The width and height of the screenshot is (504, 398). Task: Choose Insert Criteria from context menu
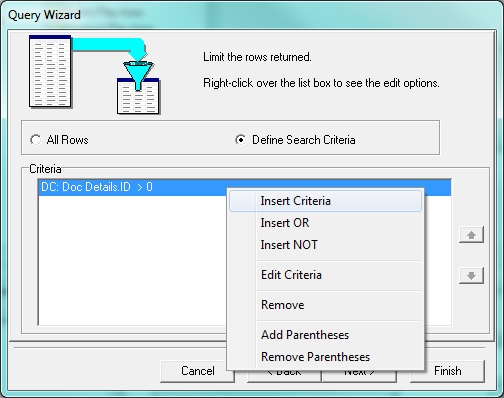(x=325, y=201)
